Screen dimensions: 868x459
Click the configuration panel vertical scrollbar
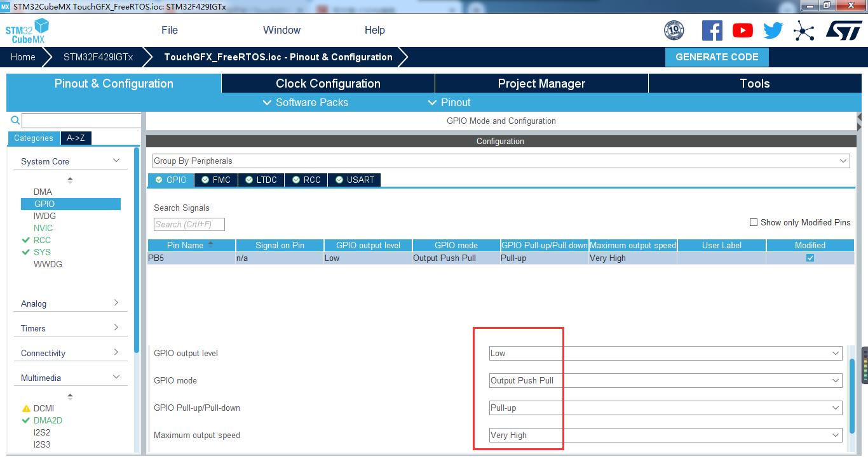point(852,395)
